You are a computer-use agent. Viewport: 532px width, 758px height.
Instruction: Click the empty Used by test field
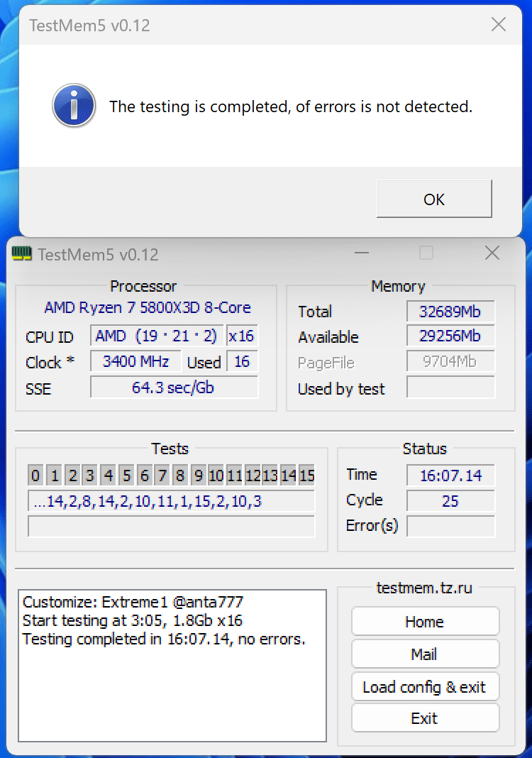click(450, 387)
